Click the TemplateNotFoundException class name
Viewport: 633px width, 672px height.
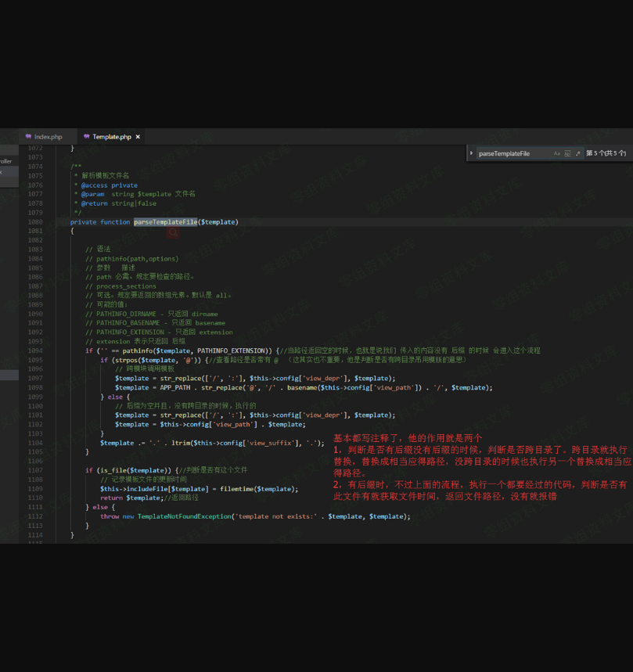184,516
